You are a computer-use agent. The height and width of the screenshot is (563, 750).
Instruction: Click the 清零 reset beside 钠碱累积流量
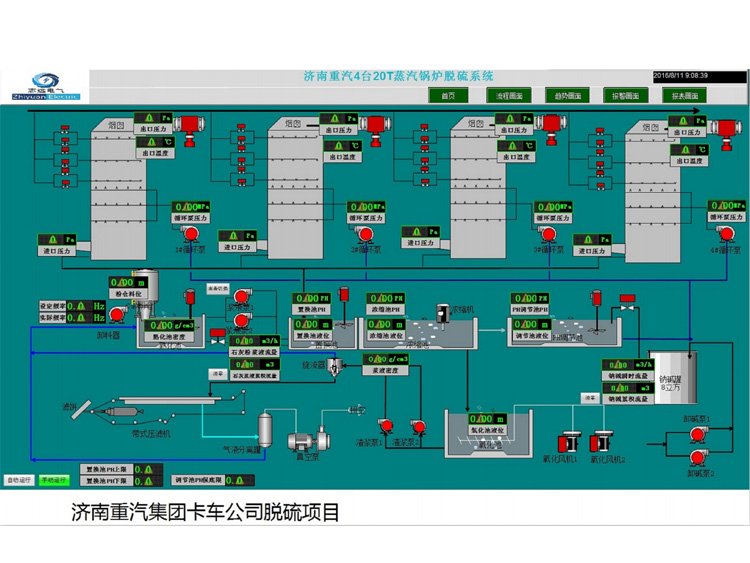pos(590,398)
